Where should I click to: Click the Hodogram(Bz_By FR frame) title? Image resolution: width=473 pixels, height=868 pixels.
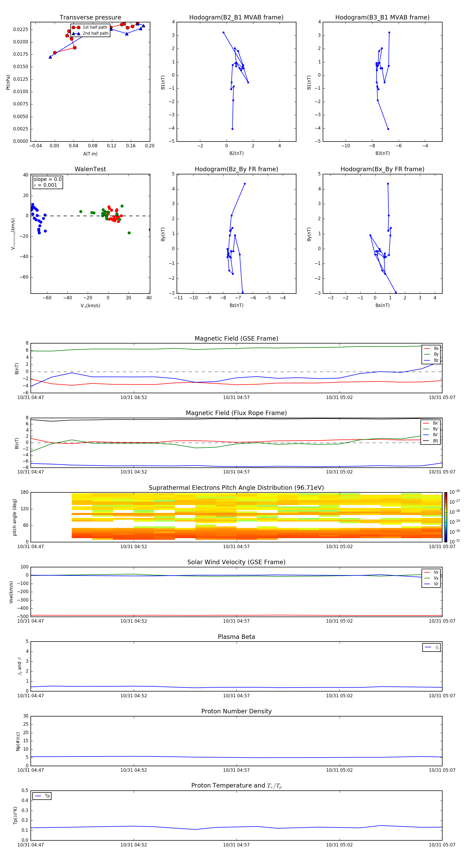(236, 169)
